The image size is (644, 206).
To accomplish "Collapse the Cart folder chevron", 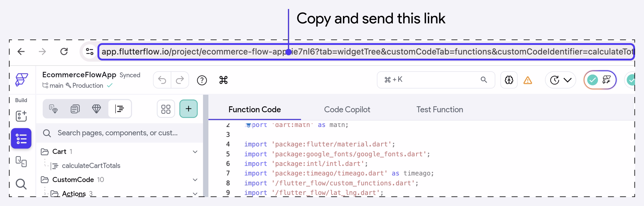I will 195,152.
